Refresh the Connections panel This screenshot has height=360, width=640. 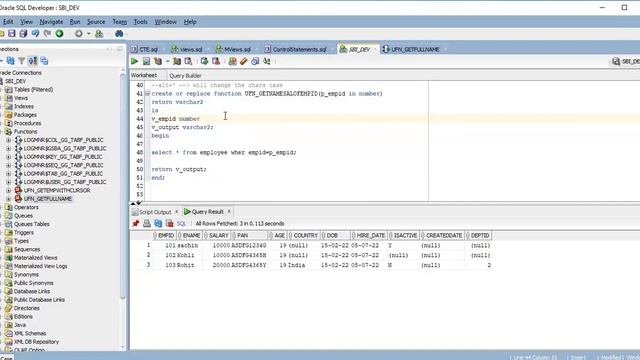[x=11, y=61]
